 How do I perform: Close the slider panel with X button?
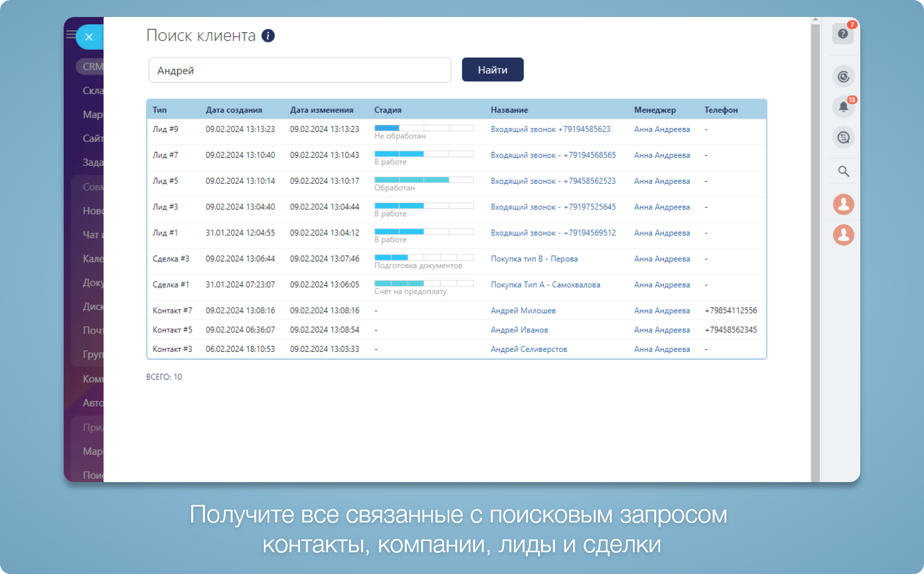coord(89,37)
